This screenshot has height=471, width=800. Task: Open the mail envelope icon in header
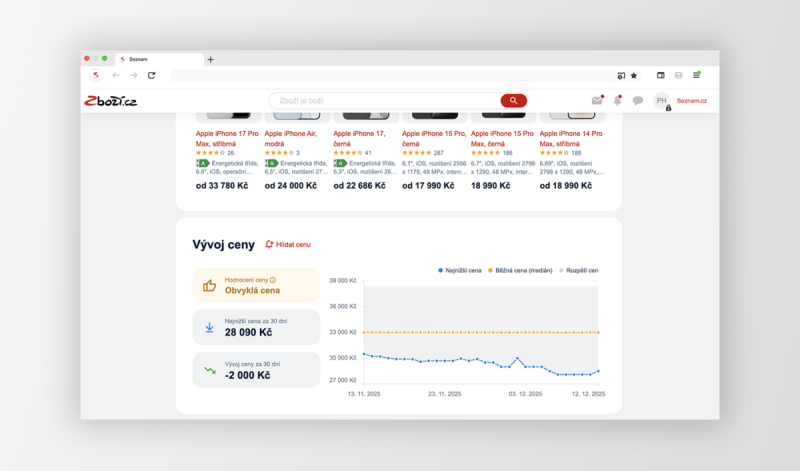click(x=597, y=101)
